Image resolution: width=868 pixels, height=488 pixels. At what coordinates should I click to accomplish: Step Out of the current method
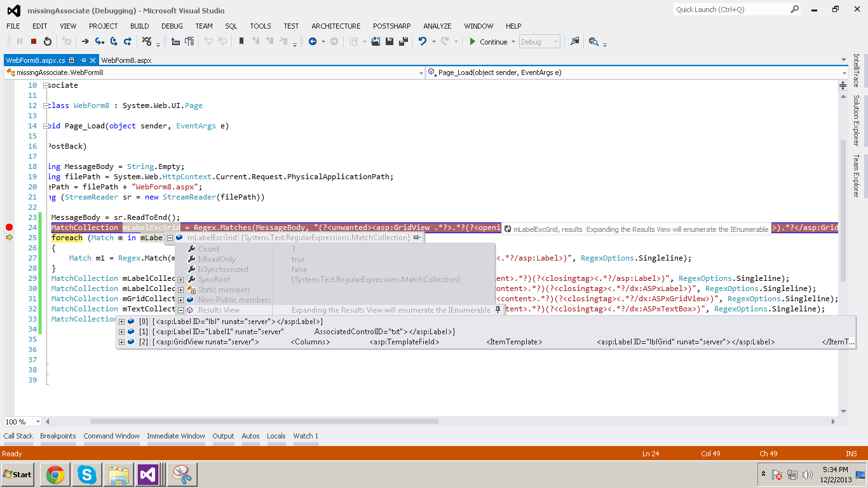tap(128, 41)
